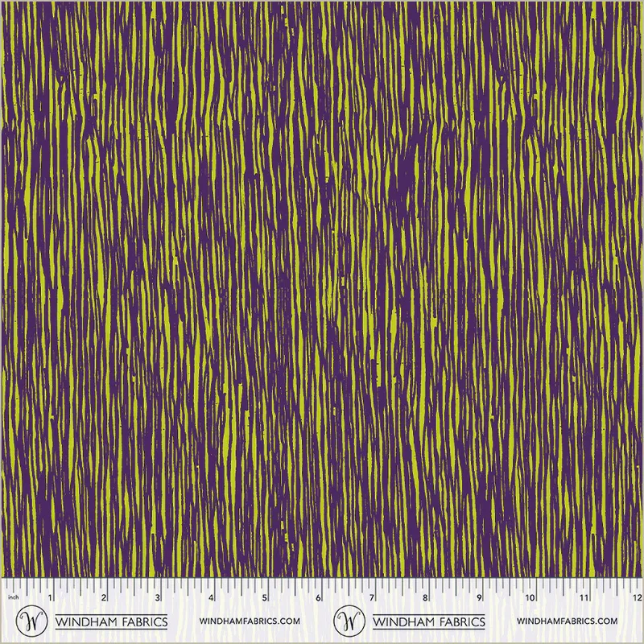
Task: Click the number 8 on the ruler
Action: click(x=425, y=598)
